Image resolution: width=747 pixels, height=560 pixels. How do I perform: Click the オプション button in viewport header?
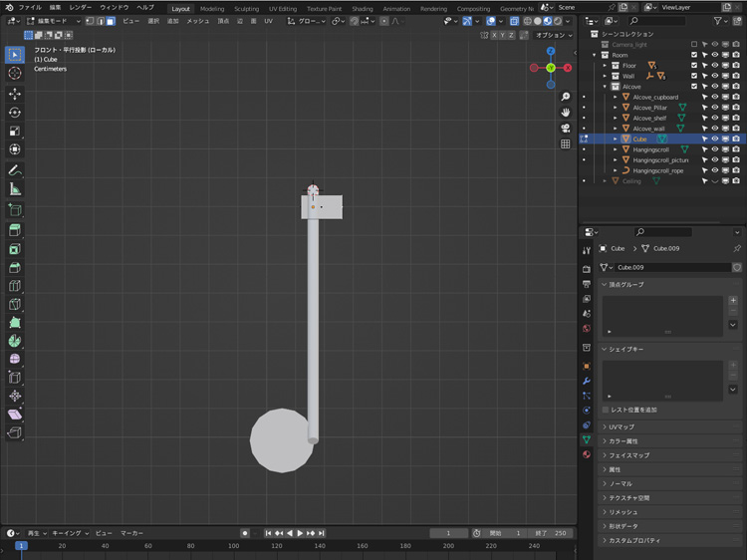[x=552, y=35]
